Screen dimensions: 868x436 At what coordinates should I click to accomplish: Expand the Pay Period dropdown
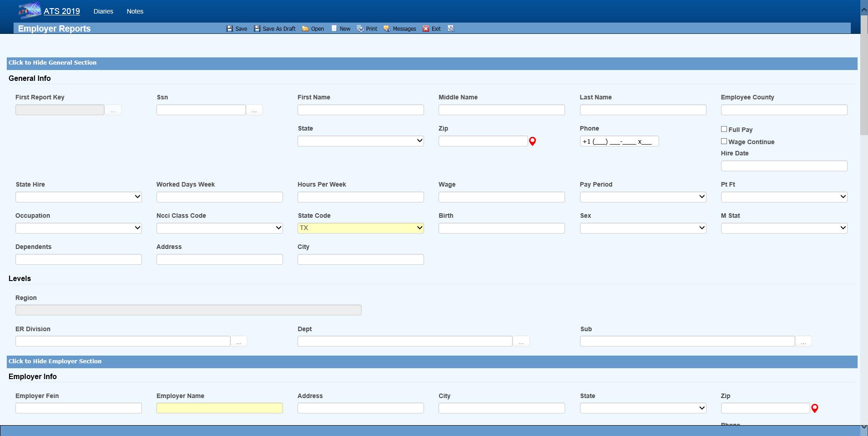[643, 197]
